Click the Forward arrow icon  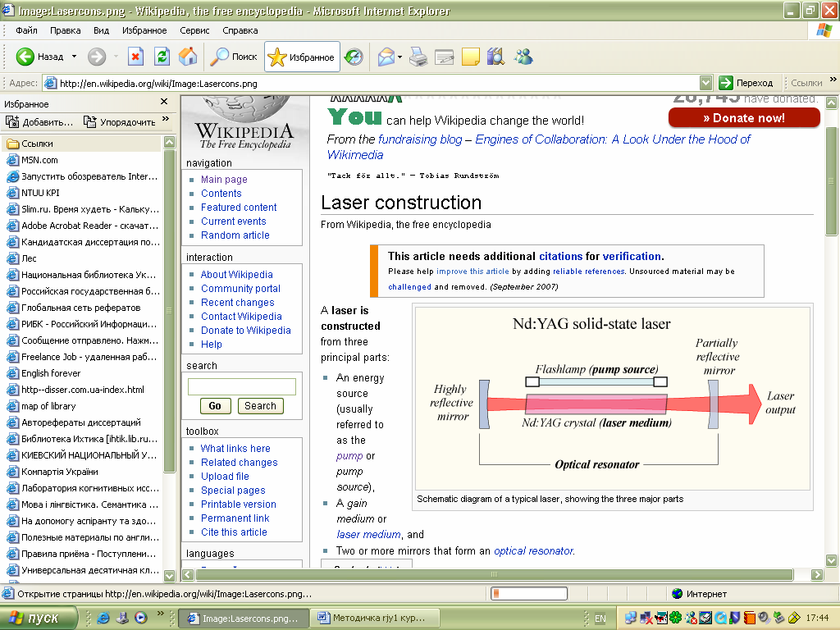[97, 57]
